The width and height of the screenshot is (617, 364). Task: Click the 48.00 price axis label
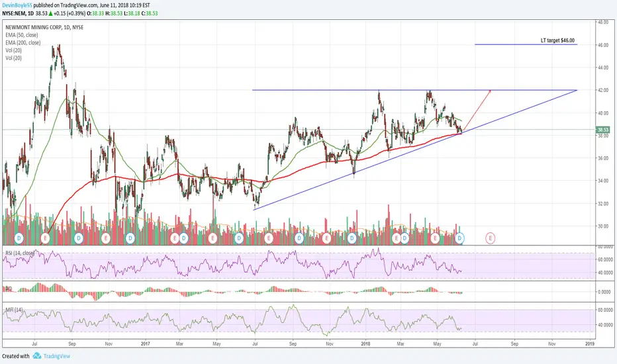pos(603,22)
